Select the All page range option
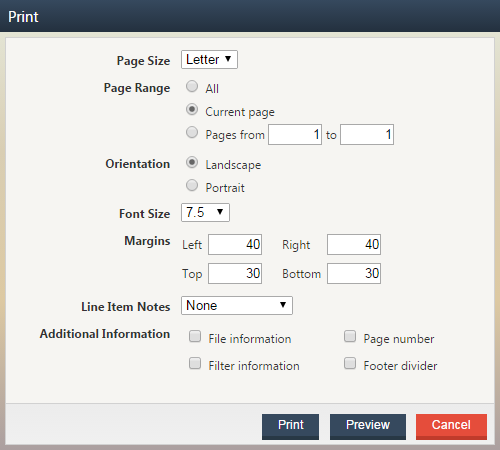 click(x=192, y=86)
